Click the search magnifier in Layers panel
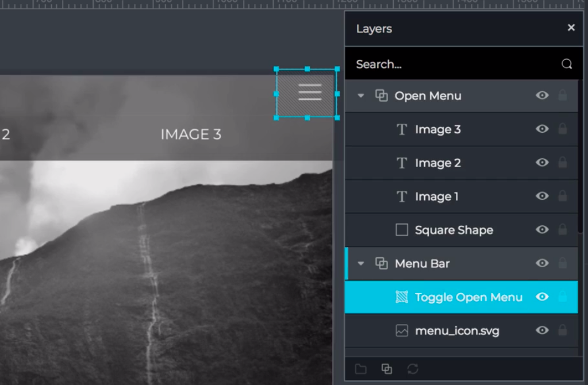The width and height of the screenshot is (588, 385). [x=567, y=64]
